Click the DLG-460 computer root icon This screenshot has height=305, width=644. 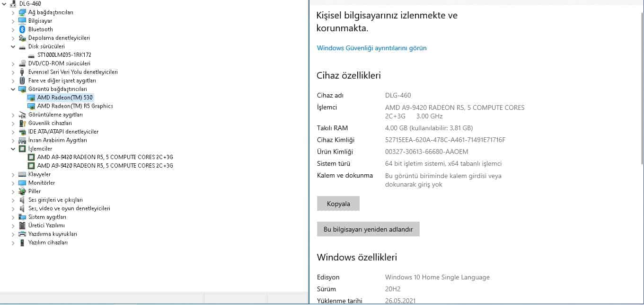point(13,4)
